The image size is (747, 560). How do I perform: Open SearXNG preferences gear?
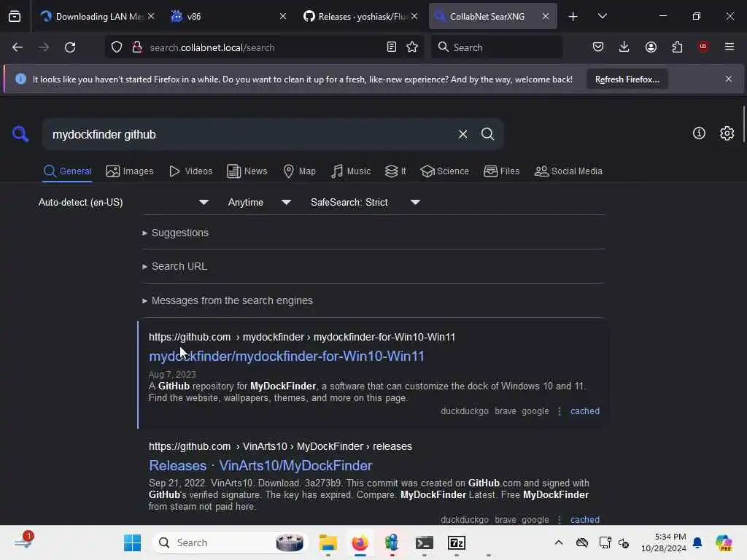(x=727, y=133)
